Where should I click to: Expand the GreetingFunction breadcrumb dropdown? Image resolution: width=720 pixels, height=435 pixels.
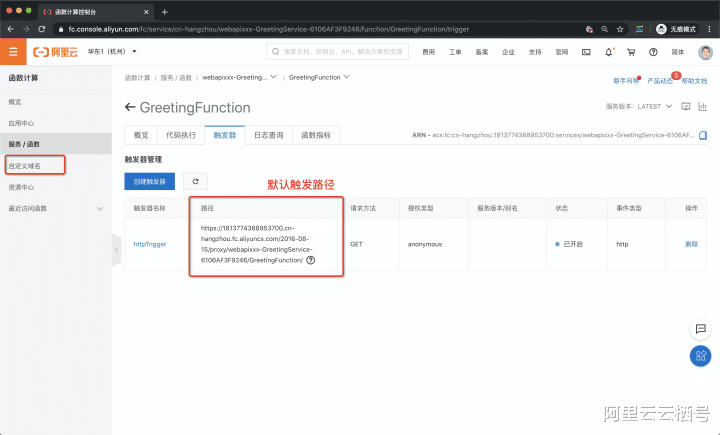(347, 77)
